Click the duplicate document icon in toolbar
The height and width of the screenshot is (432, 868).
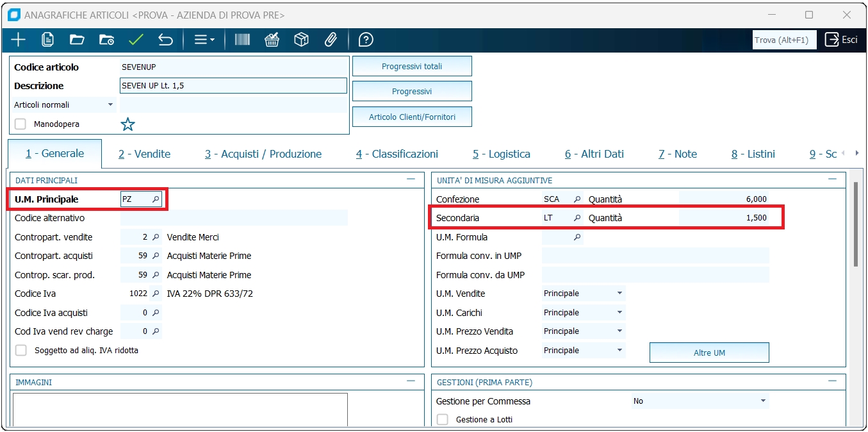(x=47, y=40)
